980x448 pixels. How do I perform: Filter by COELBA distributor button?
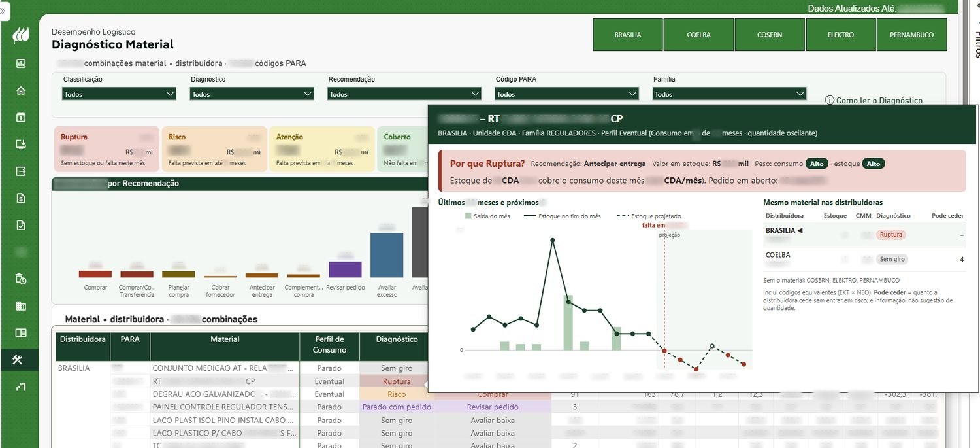click(698, 35)
